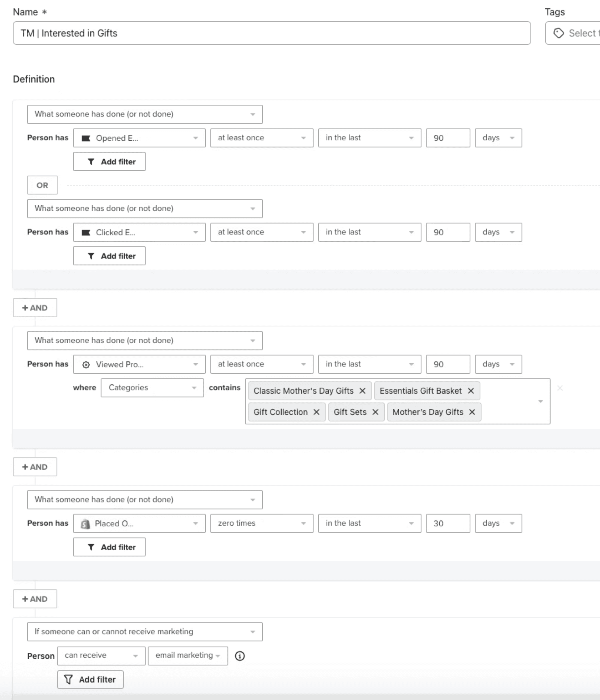Image resolution: width=600 pixels, height=700 pixels.
Task: Click the first + AND button
Action: [x=35, y=308]
